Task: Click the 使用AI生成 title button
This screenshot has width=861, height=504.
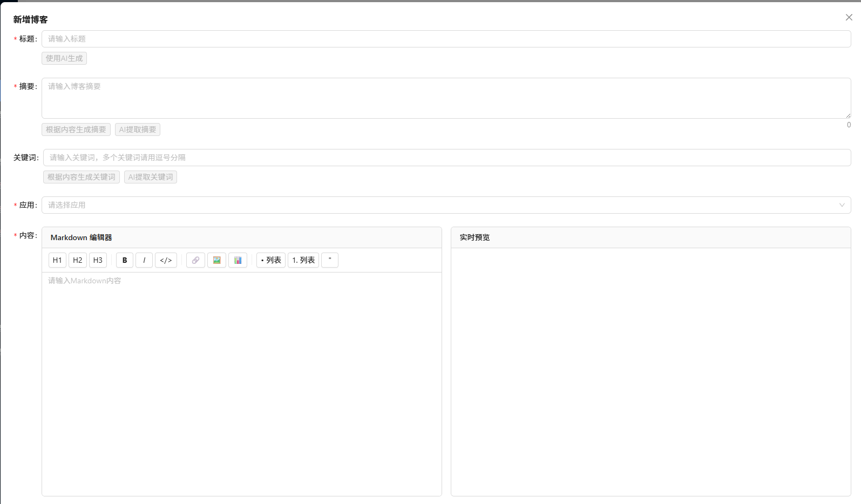Action: point(64,58)
